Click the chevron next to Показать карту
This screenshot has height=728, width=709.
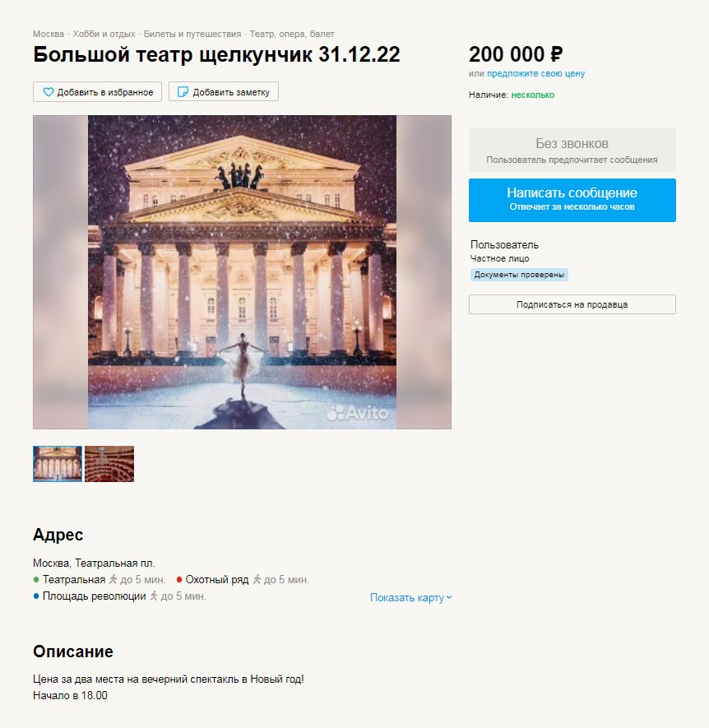[x=449, y=597]
